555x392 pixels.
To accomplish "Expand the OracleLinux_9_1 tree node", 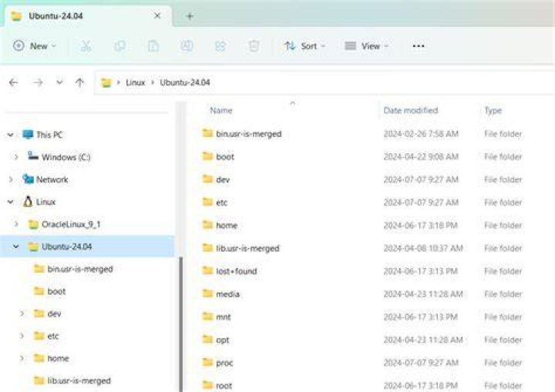I will 16,224.
